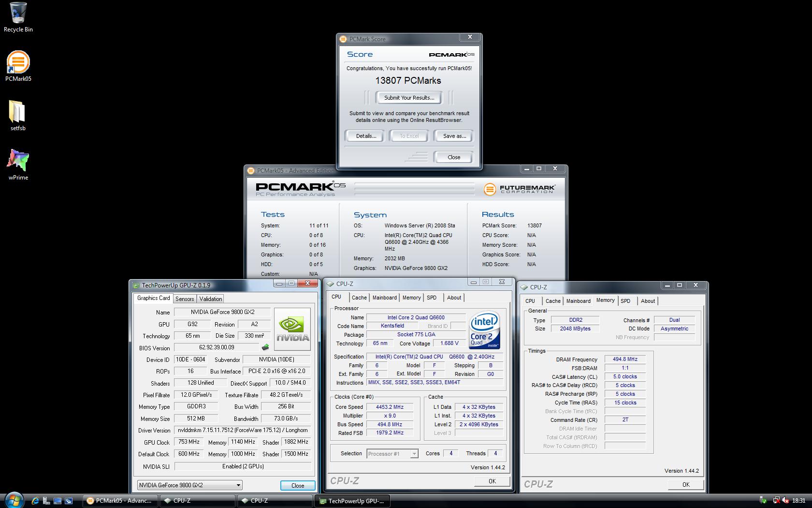Click the BIOS Version 62.92.39.00.09 field
Screen dimensions: 812x508
(x=217, y=347)
